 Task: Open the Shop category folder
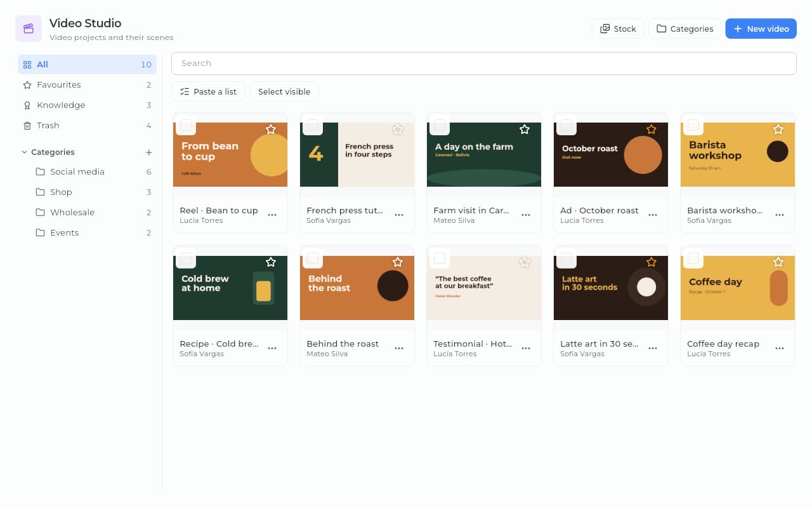pos(93,192)
